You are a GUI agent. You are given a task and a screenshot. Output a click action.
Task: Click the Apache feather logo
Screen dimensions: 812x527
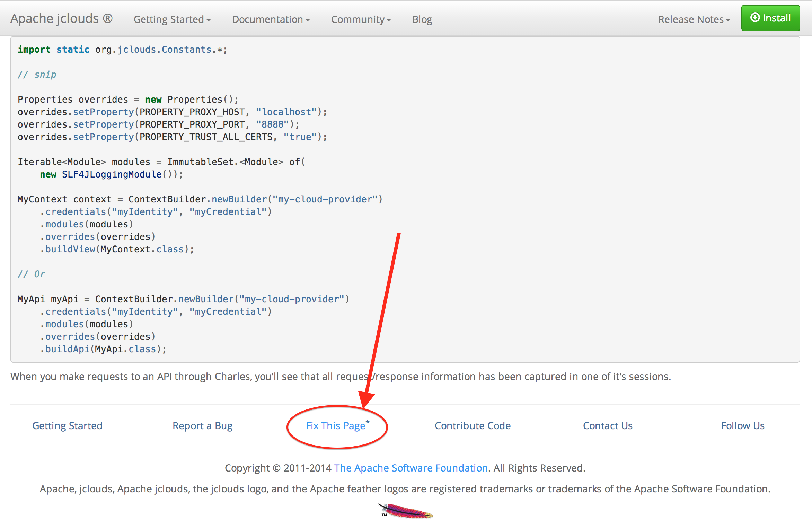tap(405, 511)
